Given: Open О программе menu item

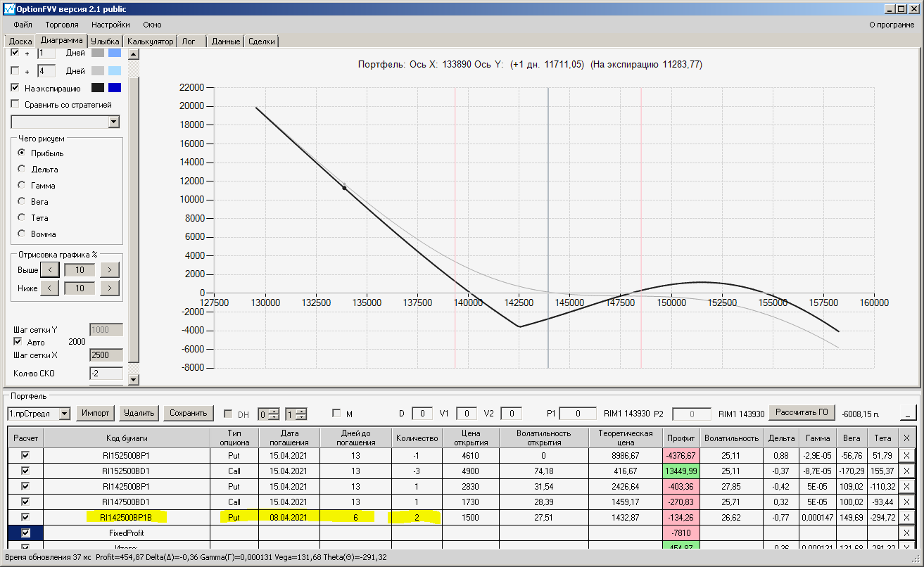Looking at the screenshot, I should 892,25.
